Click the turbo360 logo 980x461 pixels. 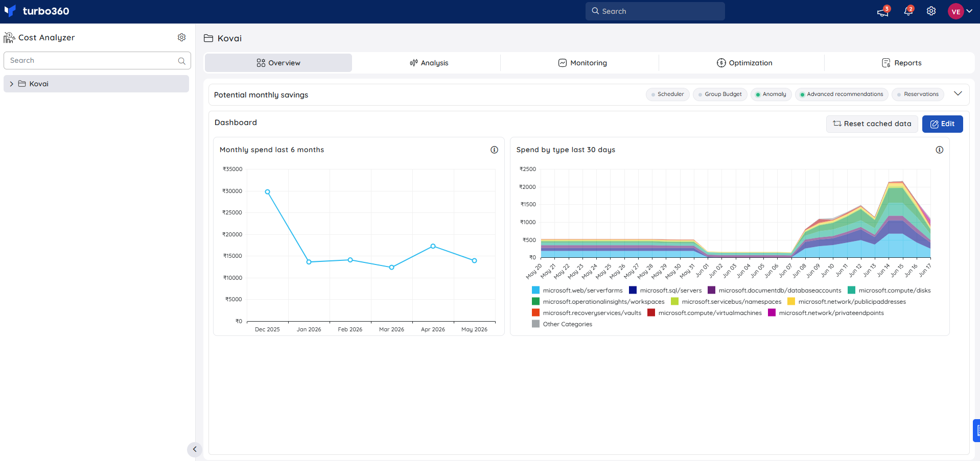(36, 11)
